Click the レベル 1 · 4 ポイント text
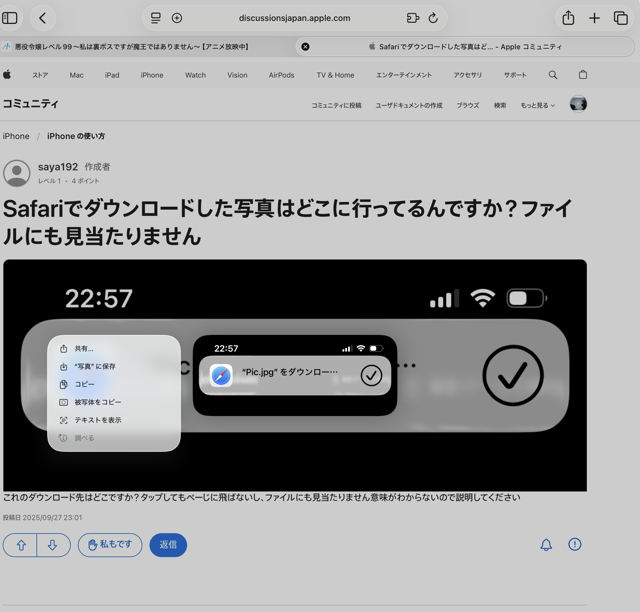Viewport: 640px width, 612px height. pyautogui.click(x=69, y=181)
